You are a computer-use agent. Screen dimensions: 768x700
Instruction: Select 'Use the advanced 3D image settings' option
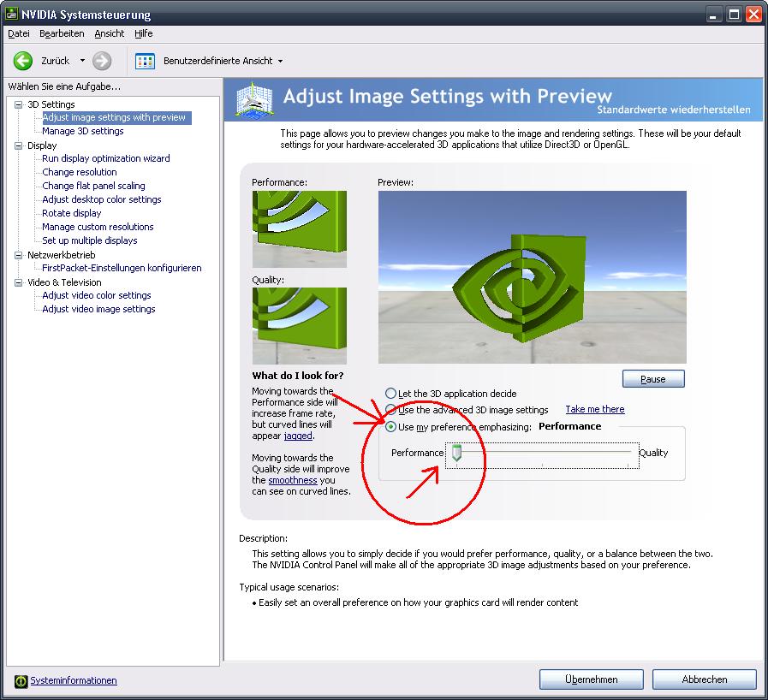pos(390,409)
